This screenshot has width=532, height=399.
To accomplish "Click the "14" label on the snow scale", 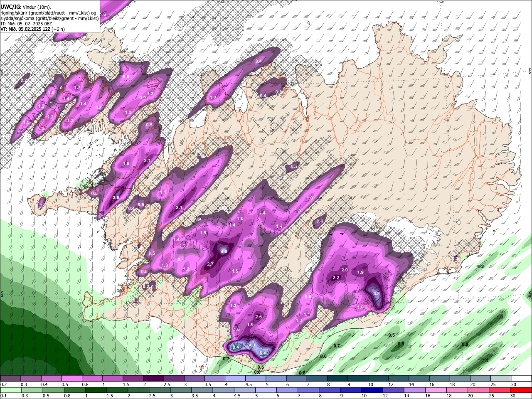I will pos(411,384).
